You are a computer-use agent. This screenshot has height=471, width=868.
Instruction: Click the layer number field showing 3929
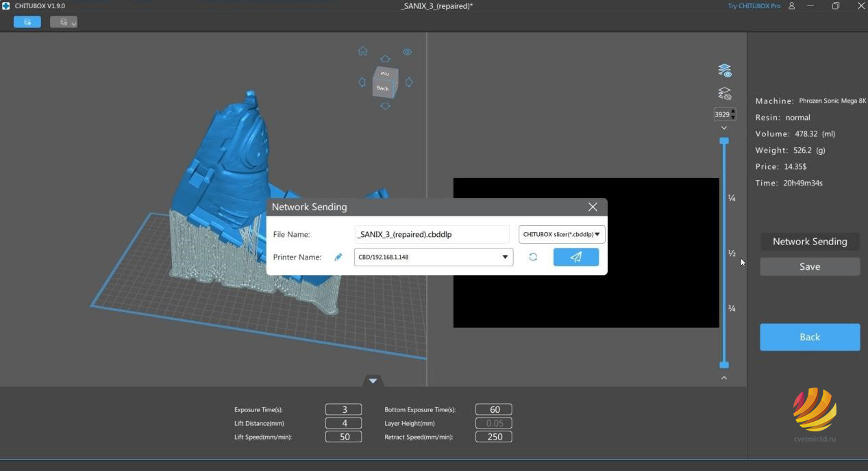(x=721, y=114)
